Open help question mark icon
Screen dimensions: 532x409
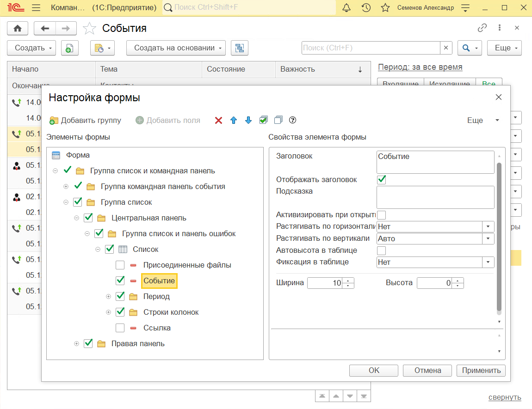[x=292, y=120]
